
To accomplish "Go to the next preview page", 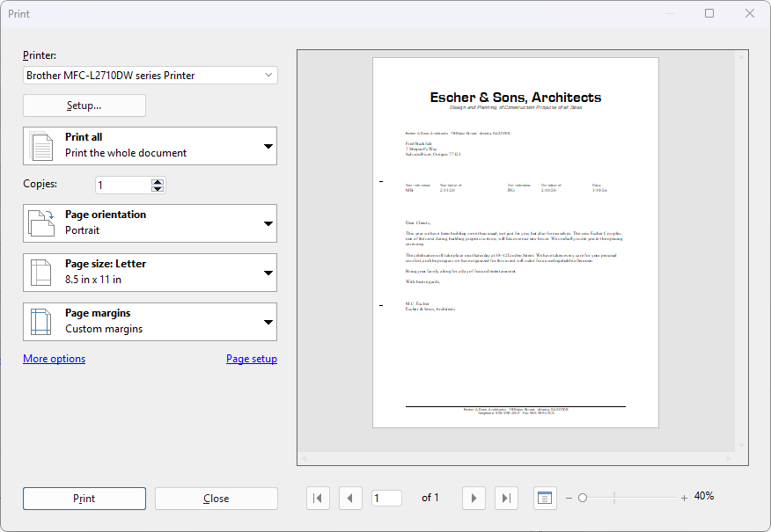I will point(474,498).
